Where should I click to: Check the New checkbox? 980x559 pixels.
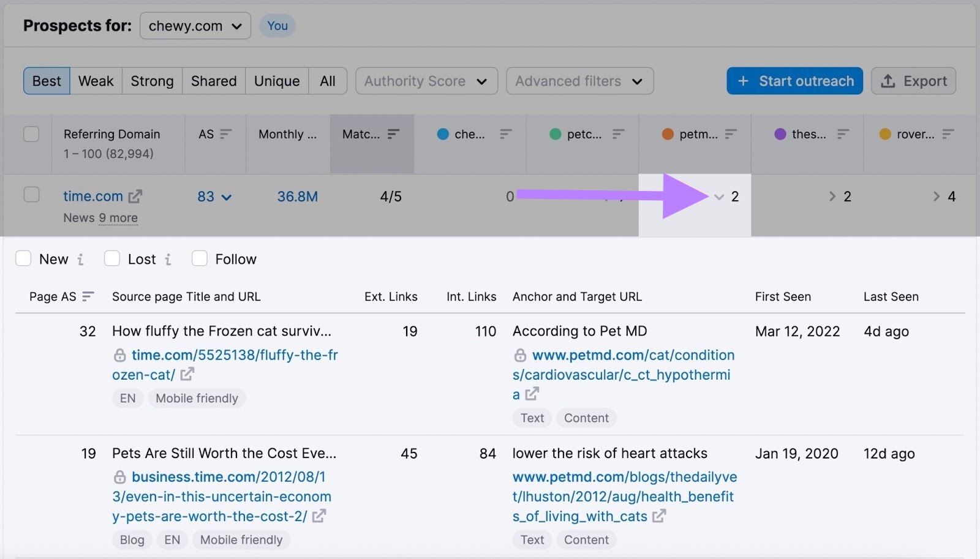coord(23,258)
